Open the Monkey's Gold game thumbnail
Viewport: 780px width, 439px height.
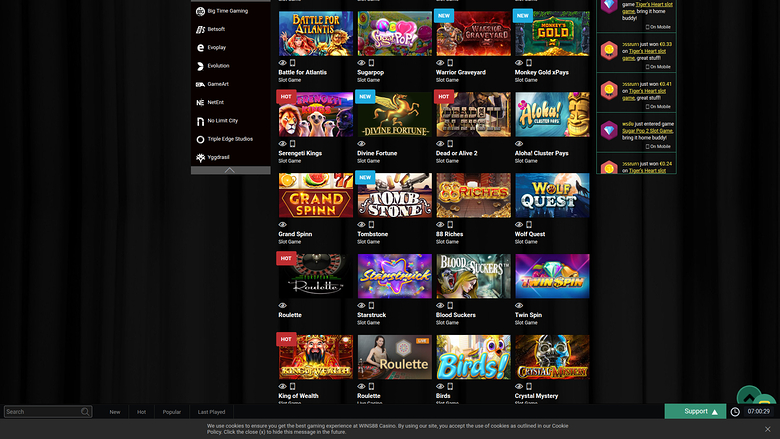(x=552, y=33)
